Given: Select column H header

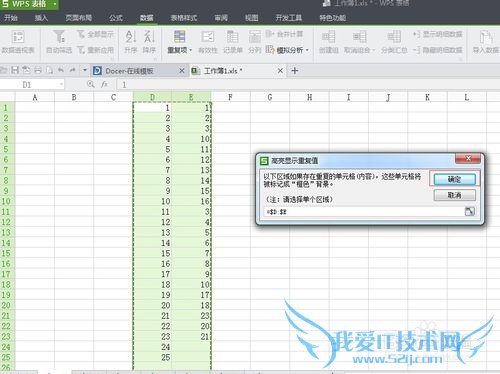Looking at the screenshot, I should click(x=309, y=97).
